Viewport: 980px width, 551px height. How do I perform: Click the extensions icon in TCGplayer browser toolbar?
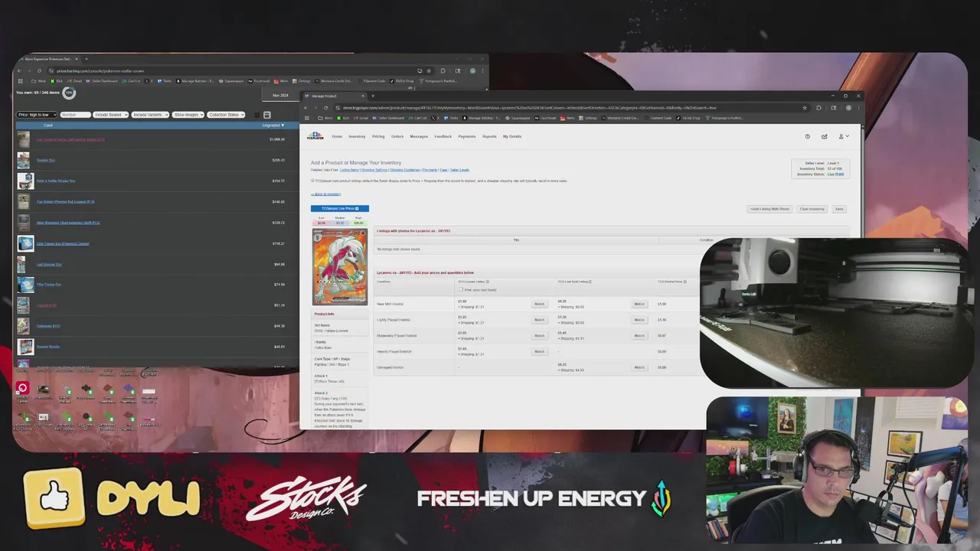[x=819, y=108]
